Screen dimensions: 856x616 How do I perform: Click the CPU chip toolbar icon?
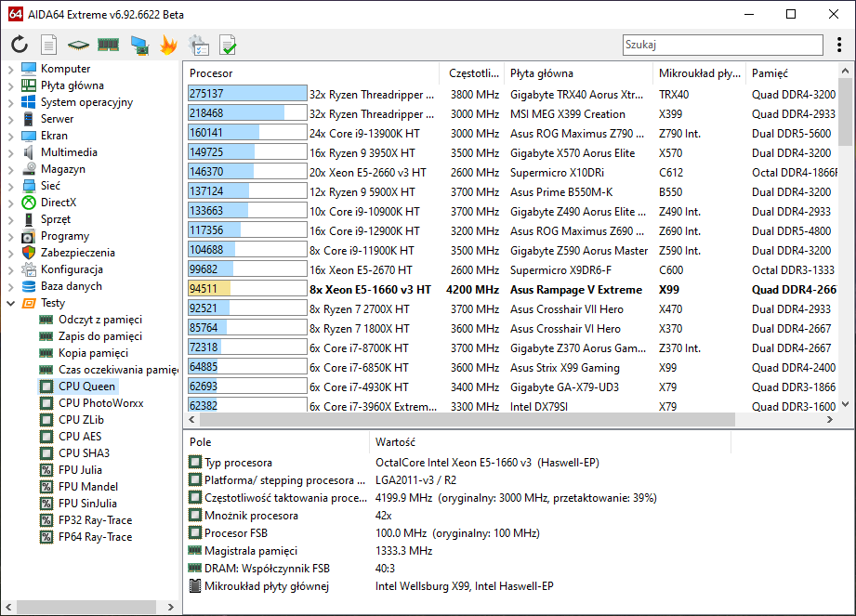pos(79,44)
